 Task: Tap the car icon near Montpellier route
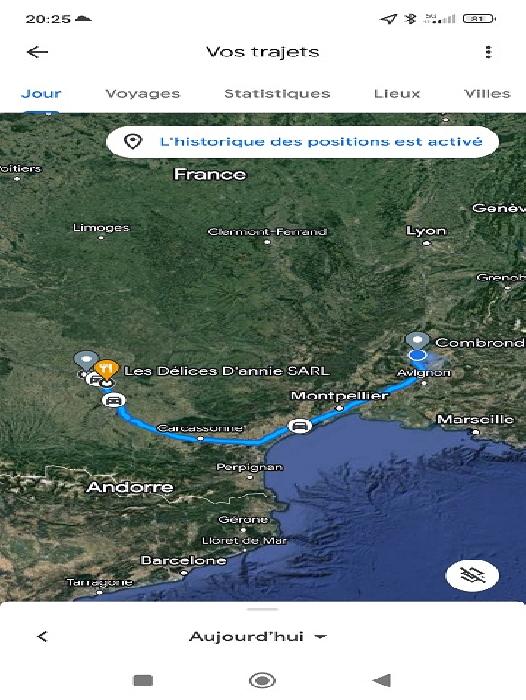[300, 425]
